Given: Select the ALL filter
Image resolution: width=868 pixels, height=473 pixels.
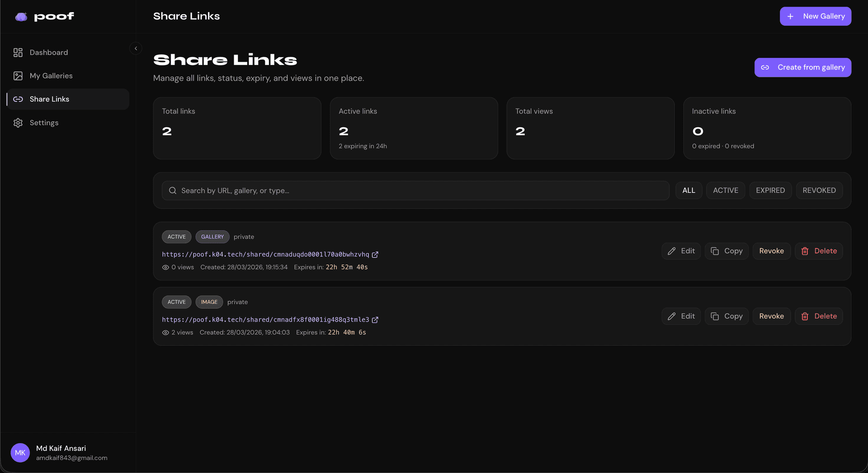Looking at the screenshot, I should (689, 191).
